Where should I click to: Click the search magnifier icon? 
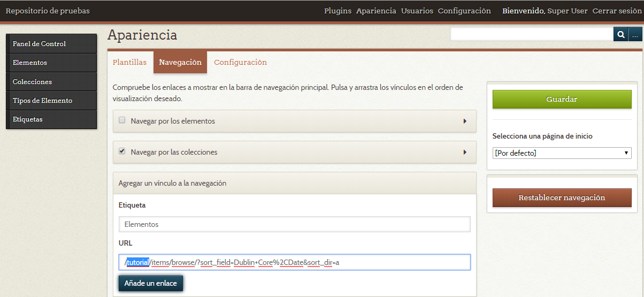coord(620,35)
